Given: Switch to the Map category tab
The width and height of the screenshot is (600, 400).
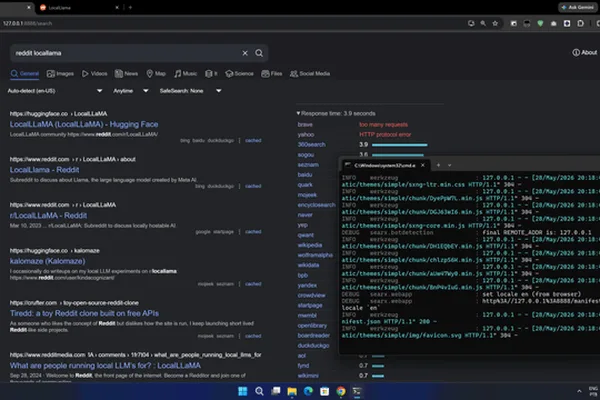Looking at the screenshot, I should pyautogui.click(x=156, y=73).
